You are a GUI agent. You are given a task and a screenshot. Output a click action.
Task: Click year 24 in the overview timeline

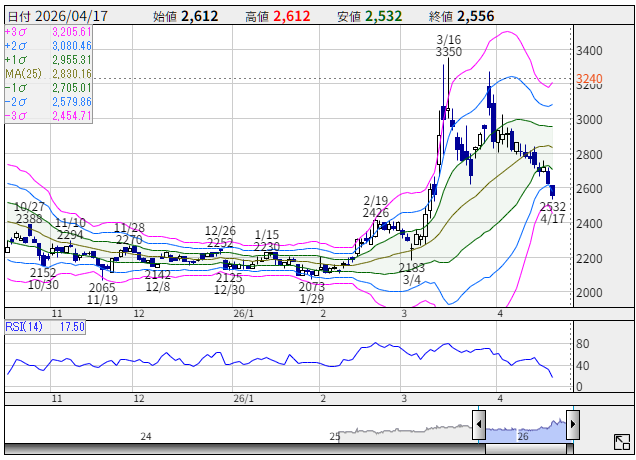tap(146, 437)
